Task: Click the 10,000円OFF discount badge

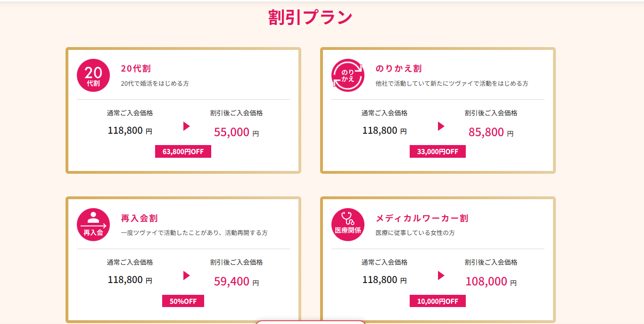Action: coord(438,301)
